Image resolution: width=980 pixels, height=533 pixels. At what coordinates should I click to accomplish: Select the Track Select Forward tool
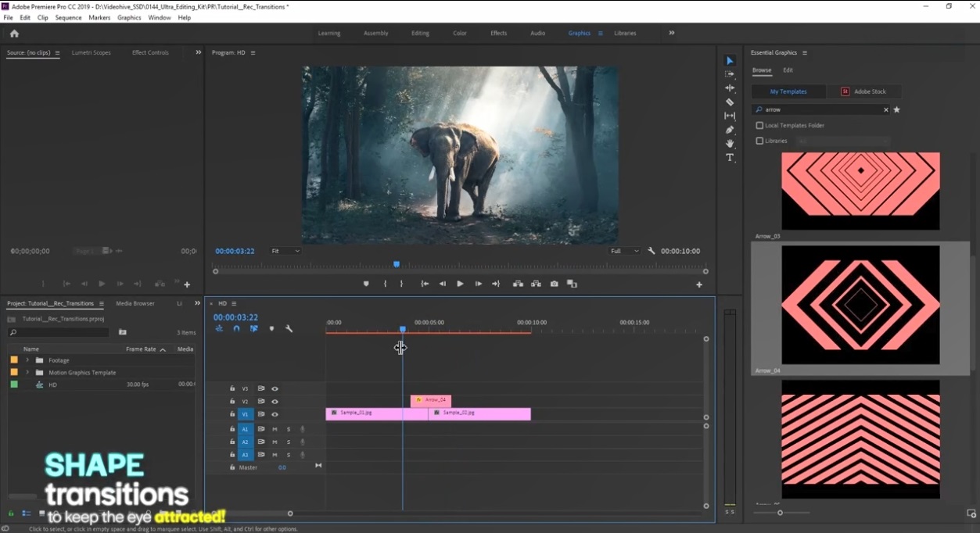(x=730, y=74)
